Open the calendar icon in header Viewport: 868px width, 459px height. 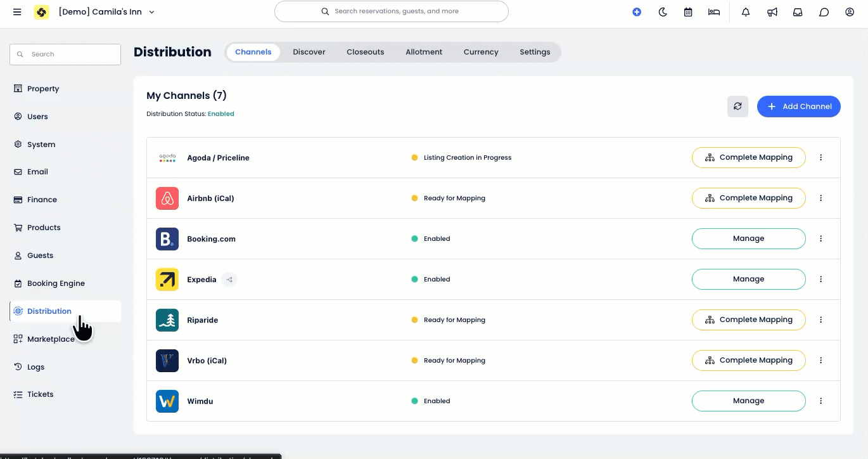688,12
